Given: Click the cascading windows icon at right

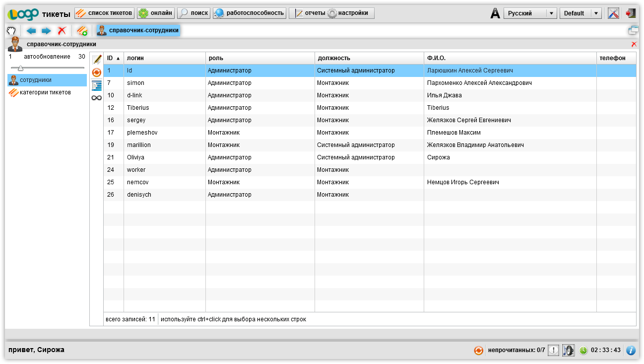Looking at the screenshot, I should [633, 31].
